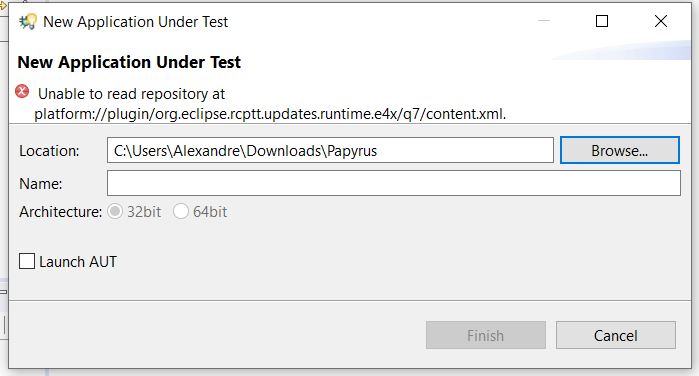Click the Architecture: label

click(61, 212)
